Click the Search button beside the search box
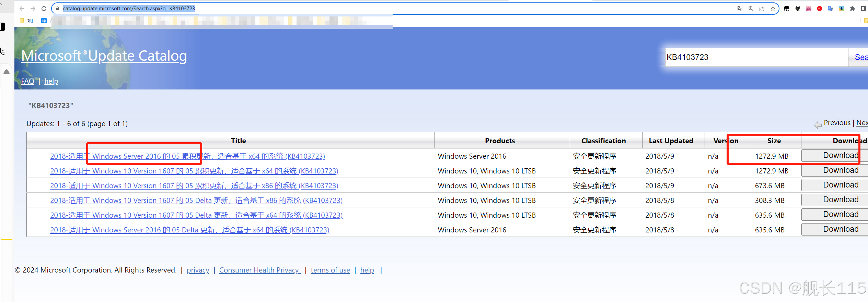868x302 pixels. point(859,57)
